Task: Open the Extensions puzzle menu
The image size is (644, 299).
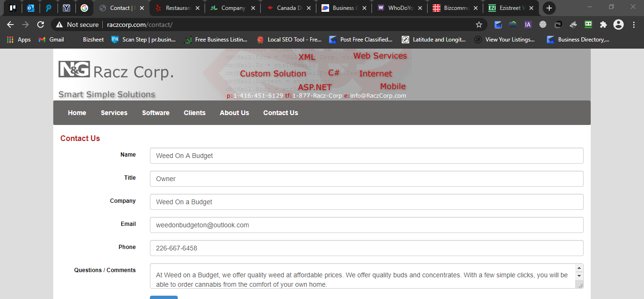Action: coord(603,25)
